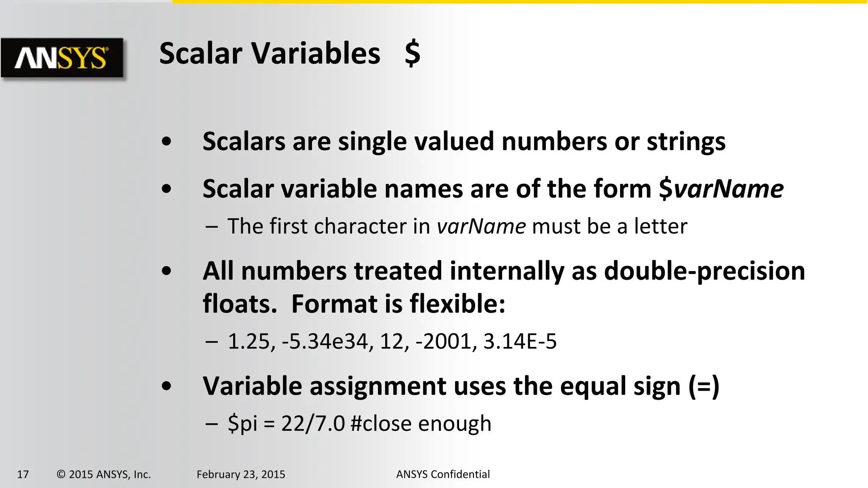Click the $pi = 22/7.0 code example
This screenshot has height=488, width=868.
287,423
